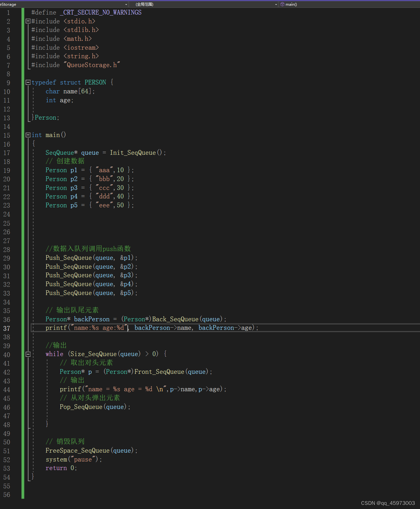This screenshot has width=420, height=509.
Task: Click line number 37 in the gutter
Action: point(7,328)
